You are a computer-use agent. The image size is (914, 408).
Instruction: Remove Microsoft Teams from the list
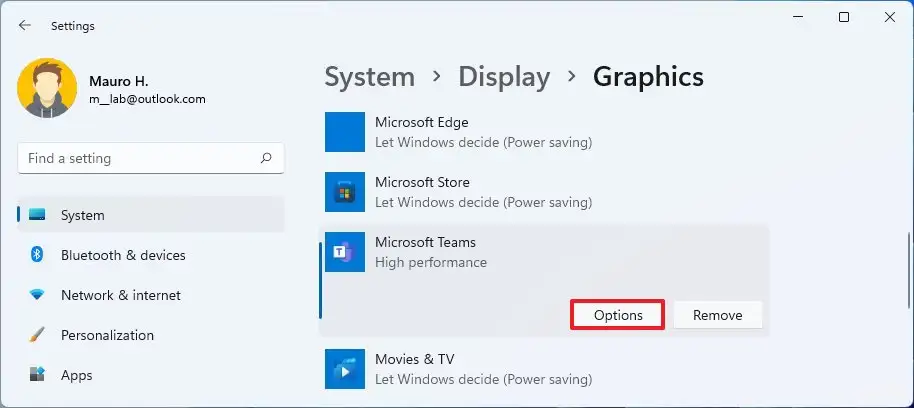point(718,315)
